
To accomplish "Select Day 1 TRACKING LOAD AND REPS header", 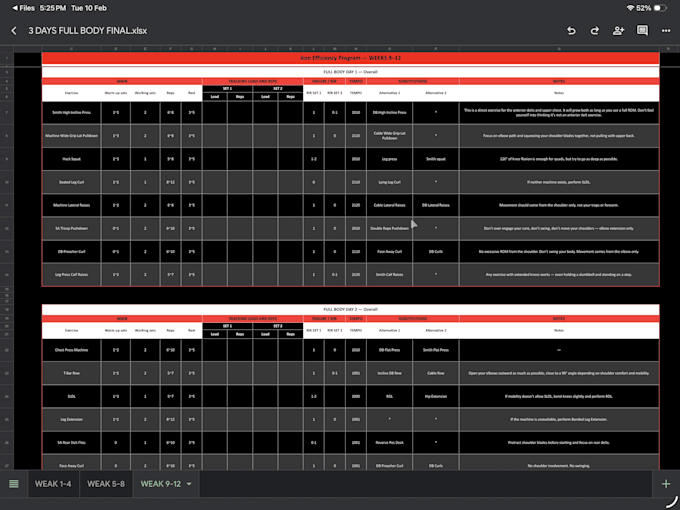I will [x=252, y=81].
